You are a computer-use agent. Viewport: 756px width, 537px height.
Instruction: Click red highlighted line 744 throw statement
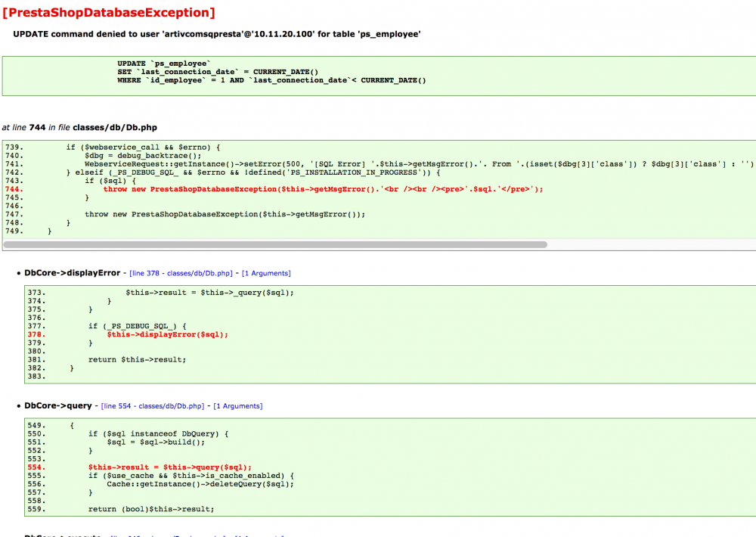point(323,189)
